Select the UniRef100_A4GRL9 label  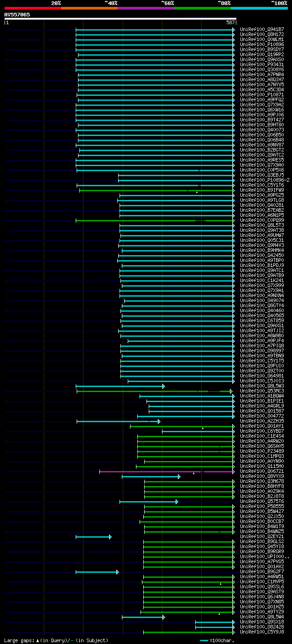point(262,406)
